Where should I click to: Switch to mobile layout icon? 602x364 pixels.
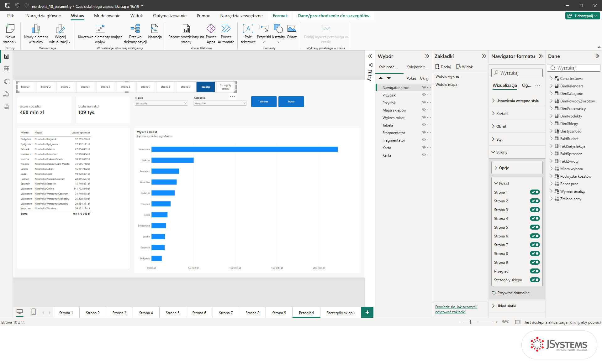34,312
